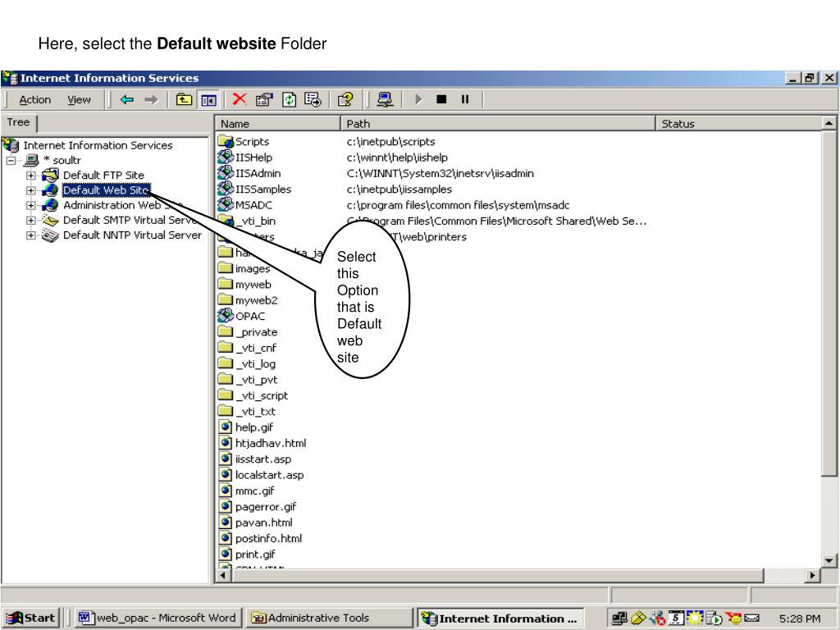Click the Export List toolbar icon

313,99
